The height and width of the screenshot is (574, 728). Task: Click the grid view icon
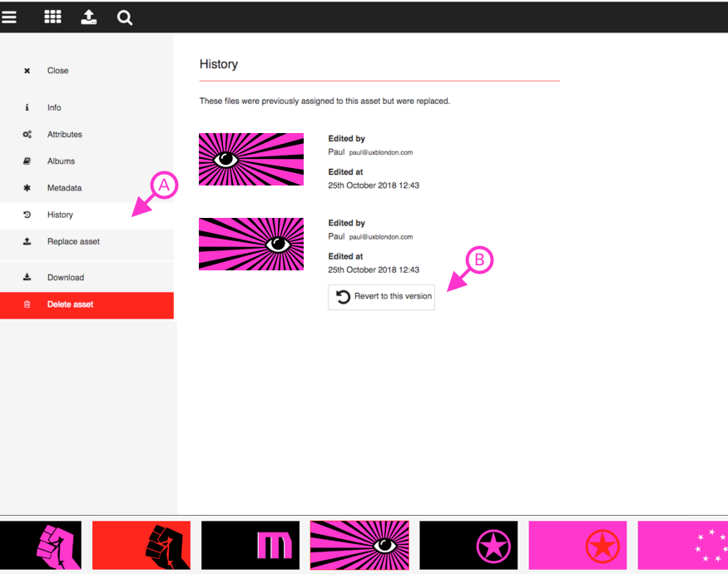click(x=52, y=17)
